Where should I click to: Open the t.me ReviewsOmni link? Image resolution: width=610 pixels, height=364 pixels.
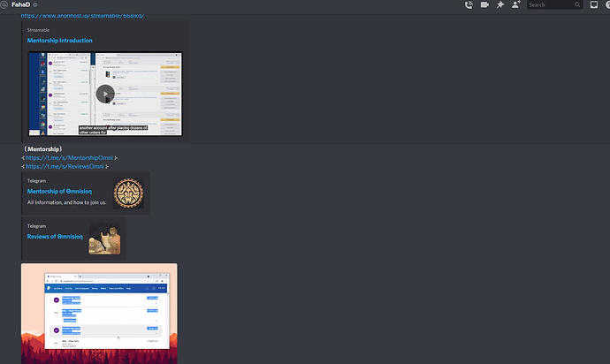point(65,166)
